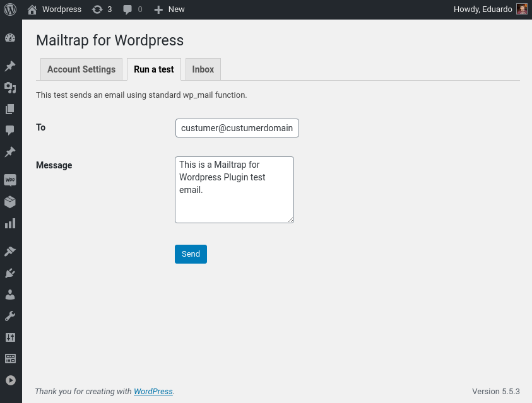
Task: Click Eduardo's avatar thumbnail
Action: 522,9
